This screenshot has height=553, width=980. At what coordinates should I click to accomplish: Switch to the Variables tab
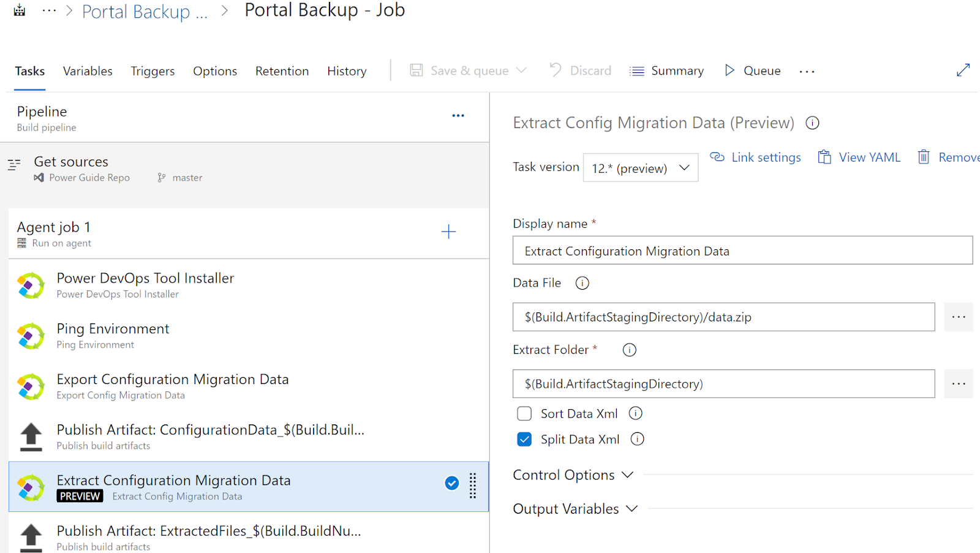[88, 71]
